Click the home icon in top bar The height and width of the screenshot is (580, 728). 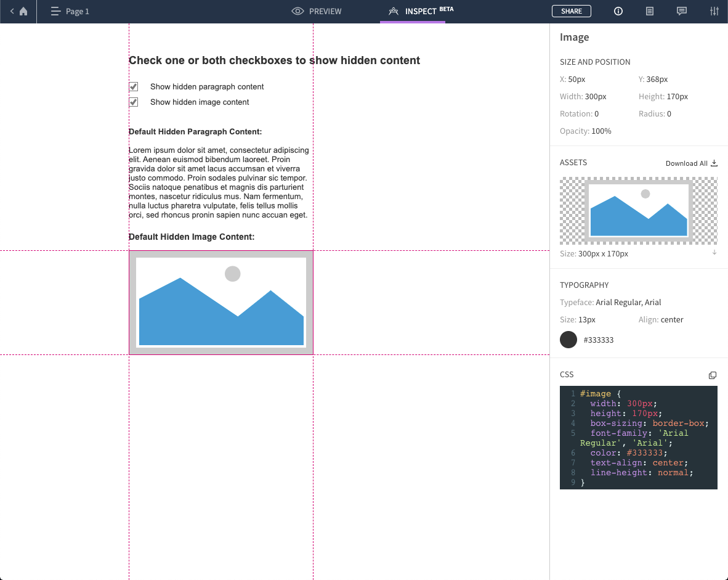click(23, 11)
